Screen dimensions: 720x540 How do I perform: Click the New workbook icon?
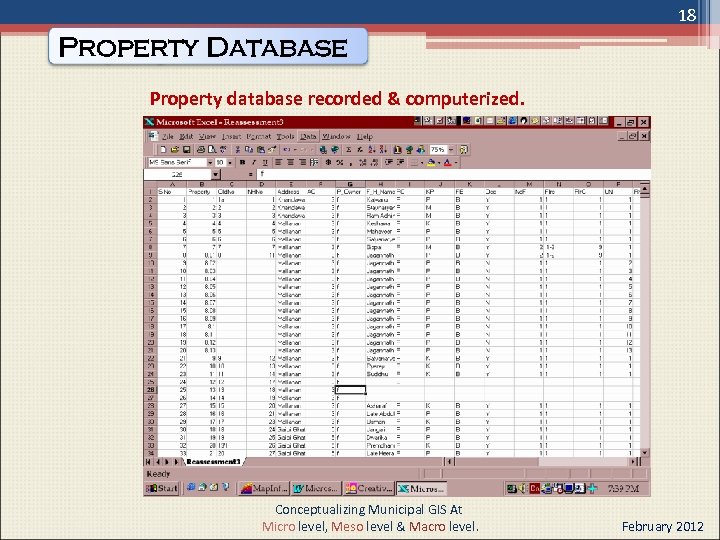coord(163,150)
